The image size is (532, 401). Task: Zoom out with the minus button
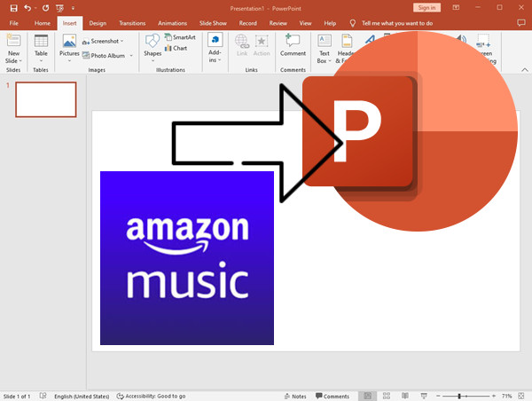(438, 397)
